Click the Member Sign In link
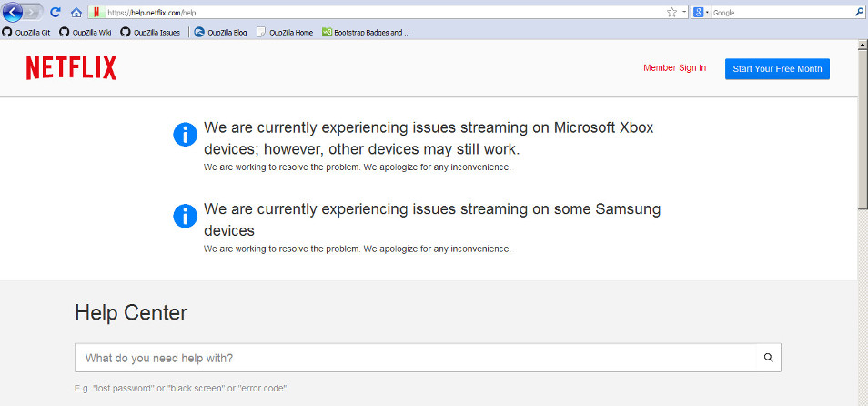 click(674, 68)
